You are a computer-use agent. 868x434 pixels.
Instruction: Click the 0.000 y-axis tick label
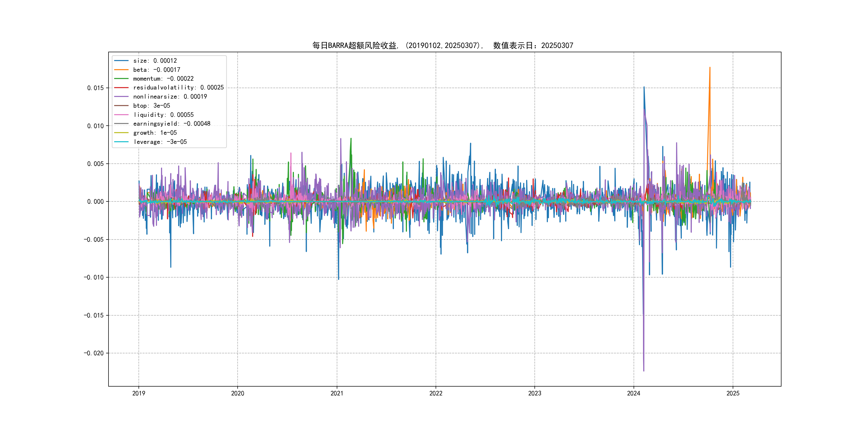pyautogui.click(x=95, y=201)
